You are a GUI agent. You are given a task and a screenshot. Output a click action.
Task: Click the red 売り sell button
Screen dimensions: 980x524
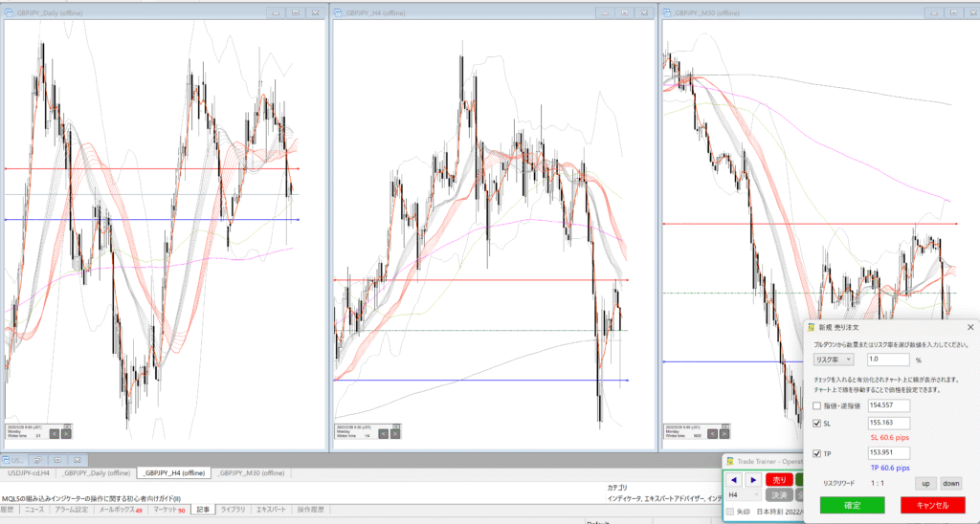(779, 480)
